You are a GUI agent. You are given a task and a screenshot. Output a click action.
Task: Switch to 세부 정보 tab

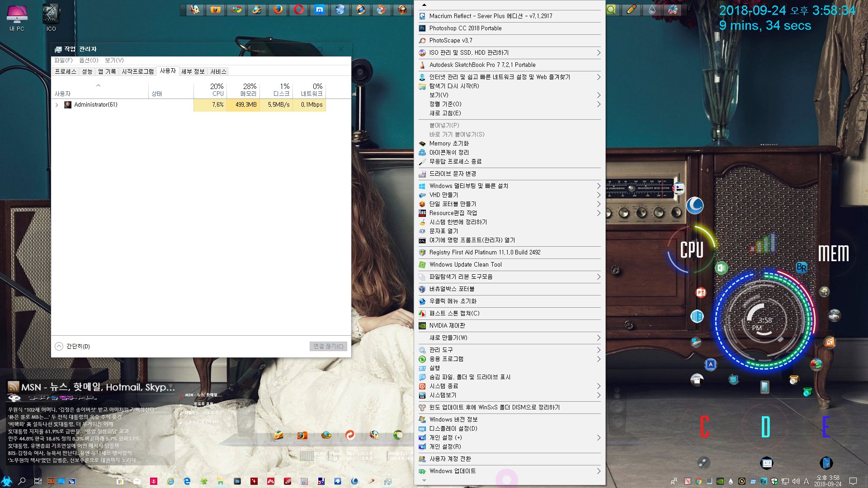pos(193,71)
